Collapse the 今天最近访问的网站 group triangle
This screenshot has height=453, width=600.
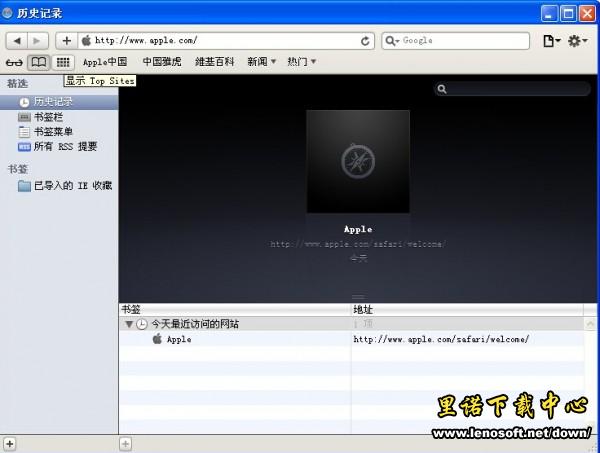(x=129, y=324)
